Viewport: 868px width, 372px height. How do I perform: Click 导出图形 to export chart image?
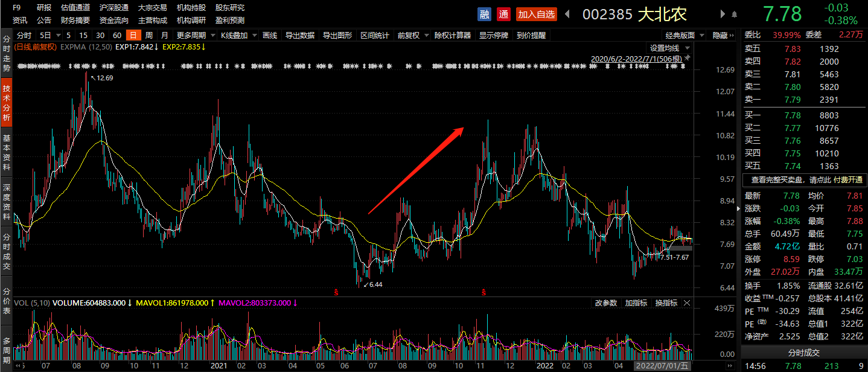[x=337, y=36]
